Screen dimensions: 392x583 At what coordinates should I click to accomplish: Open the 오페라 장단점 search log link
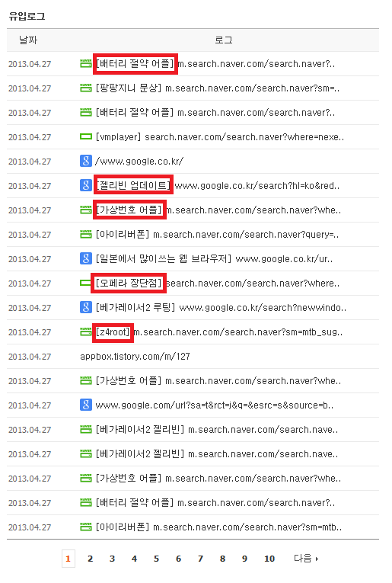tap(218, 283)
